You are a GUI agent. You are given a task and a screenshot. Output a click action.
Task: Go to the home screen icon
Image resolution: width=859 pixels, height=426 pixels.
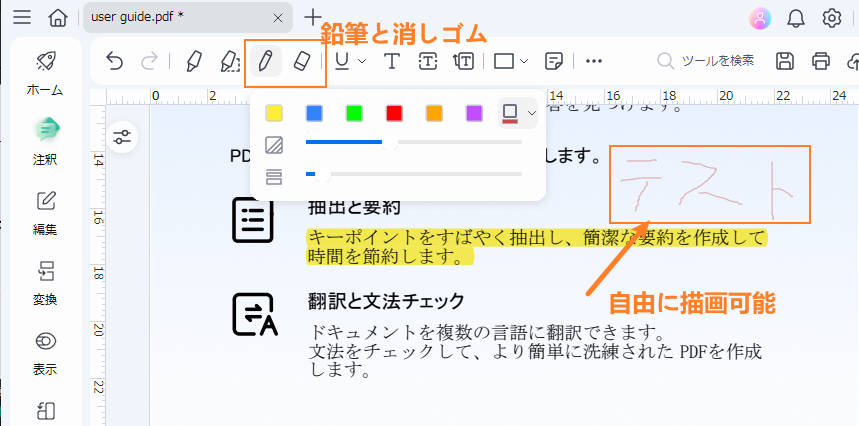point(58,18)
